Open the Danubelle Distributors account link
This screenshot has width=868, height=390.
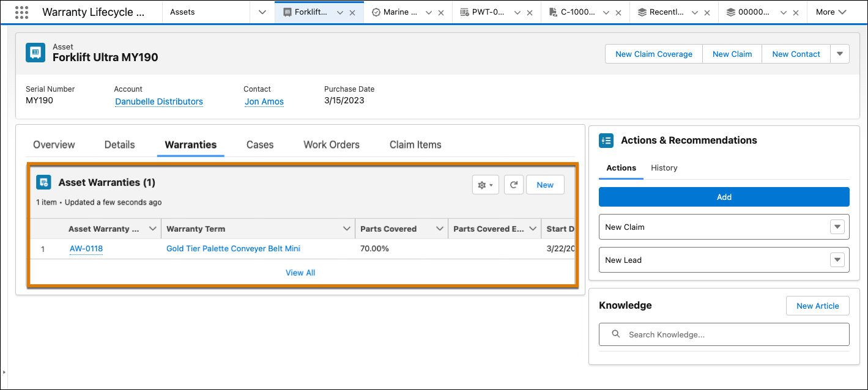pyautogui.click(x=158, y=101)
